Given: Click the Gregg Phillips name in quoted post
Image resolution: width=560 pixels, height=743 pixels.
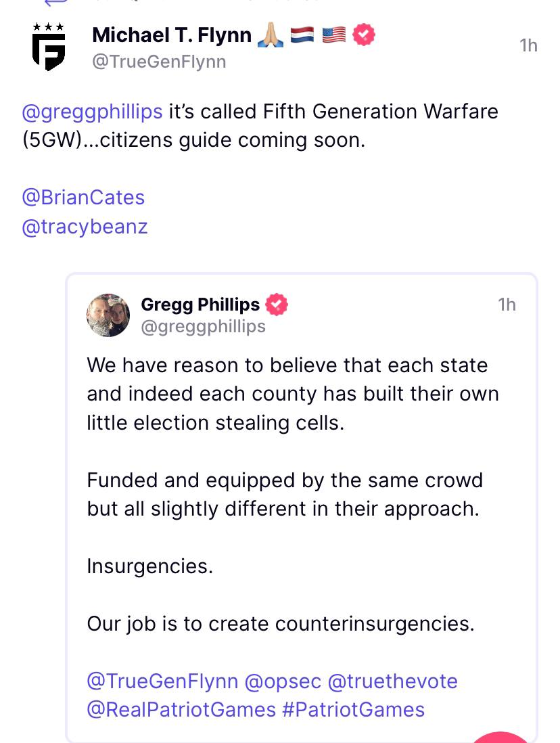Looking at the screenshot, I should (x=200, y=305).
